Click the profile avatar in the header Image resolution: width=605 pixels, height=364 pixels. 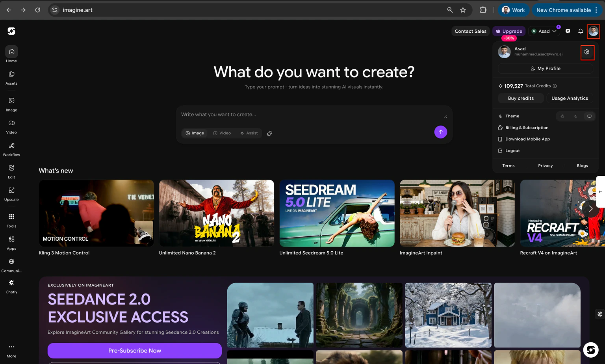(x=593, y=31)
